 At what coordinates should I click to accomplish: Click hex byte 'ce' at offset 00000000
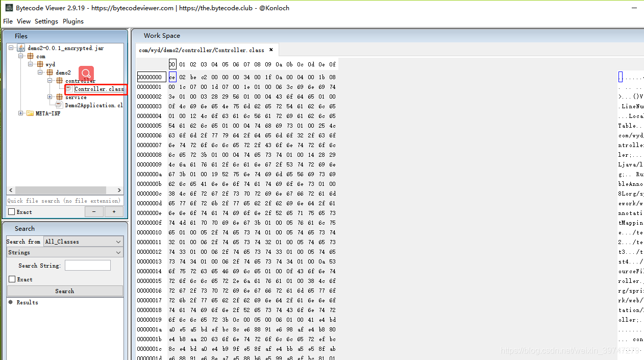click(172, 77)
